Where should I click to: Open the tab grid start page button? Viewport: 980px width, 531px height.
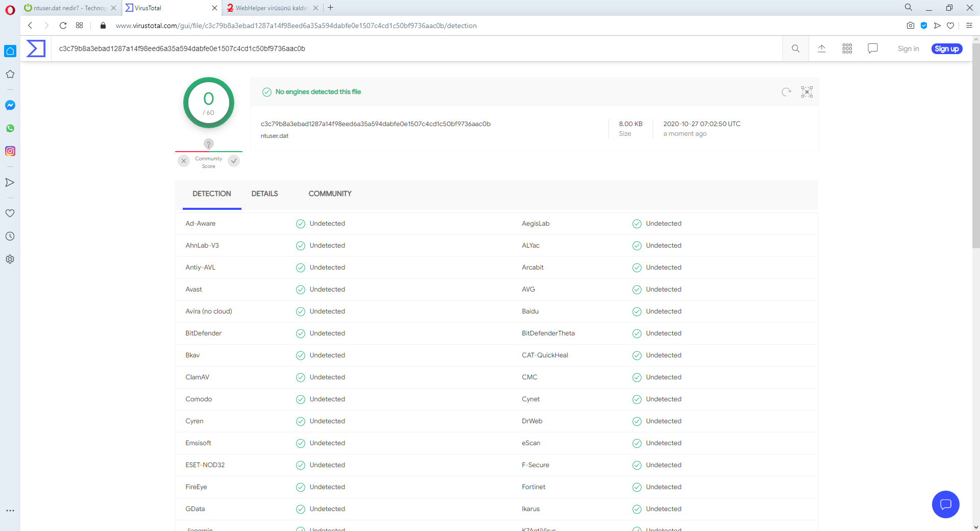[79, 26]
